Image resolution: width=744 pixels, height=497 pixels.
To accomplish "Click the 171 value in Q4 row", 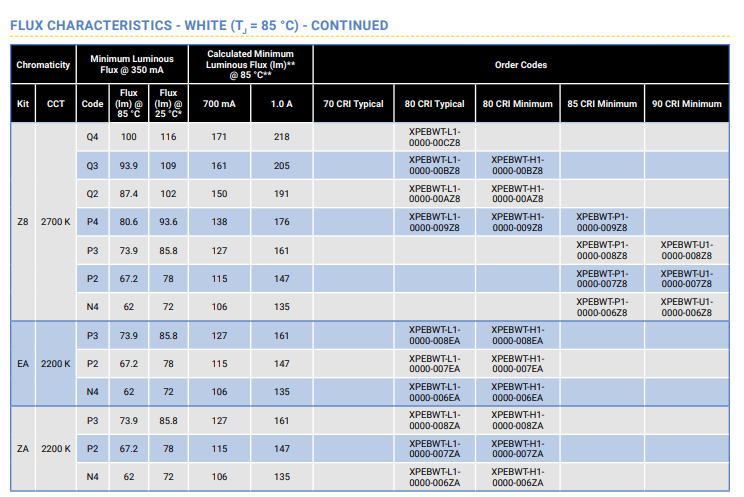I will [219, 137].
